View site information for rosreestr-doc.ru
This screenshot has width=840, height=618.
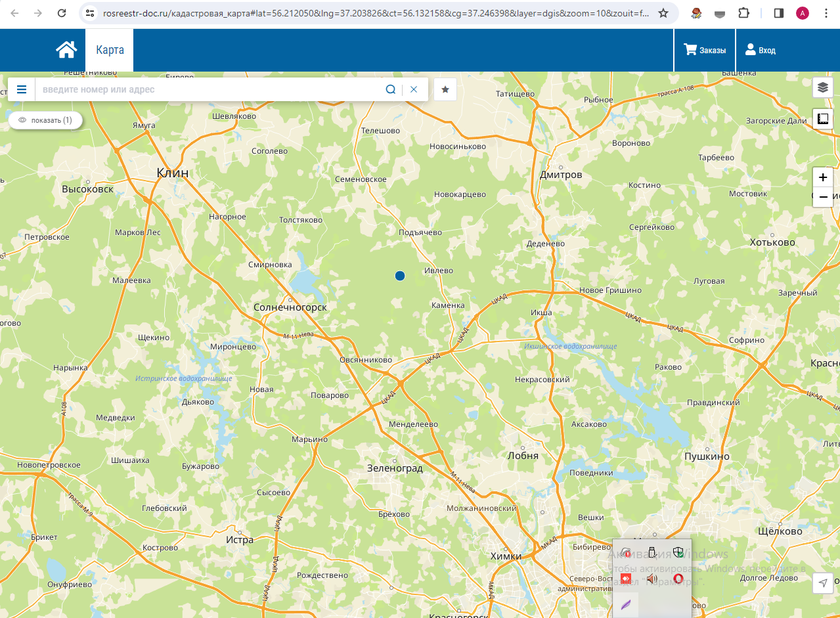coord(91,13)
